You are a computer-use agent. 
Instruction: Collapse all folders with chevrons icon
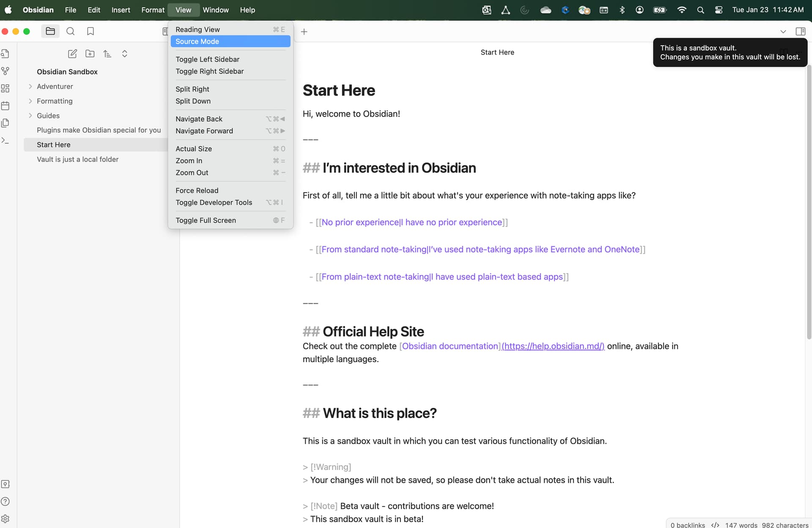[124, 54]
